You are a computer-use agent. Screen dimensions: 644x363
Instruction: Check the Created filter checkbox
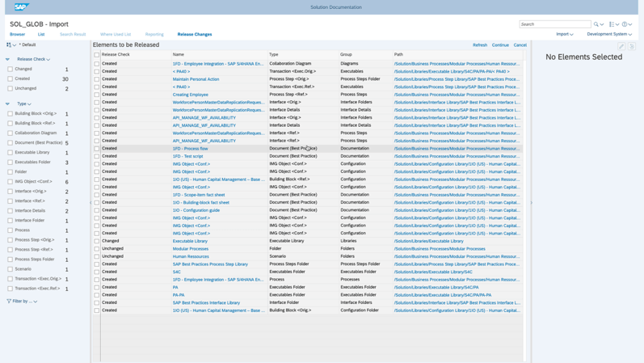pyautogui.click(x=11, y=79)
